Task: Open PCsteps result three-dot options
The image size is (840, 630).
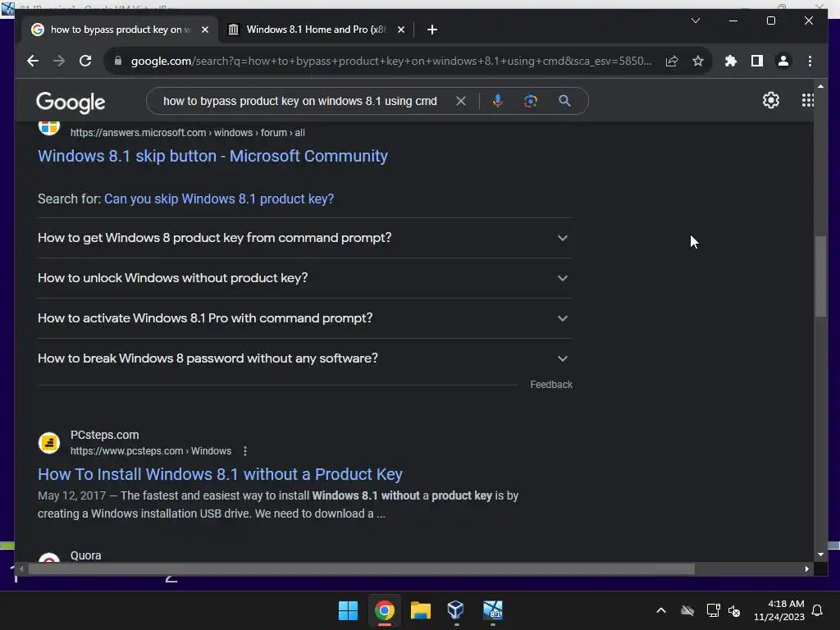Action: point(245,451)
